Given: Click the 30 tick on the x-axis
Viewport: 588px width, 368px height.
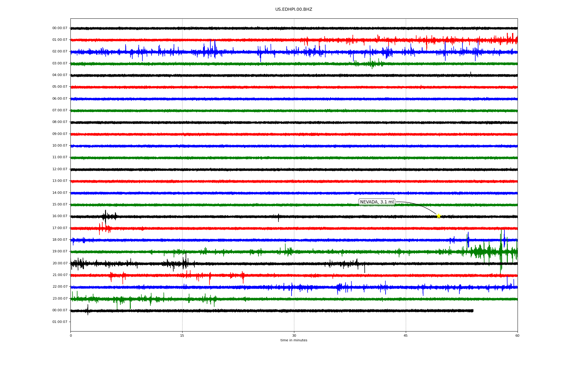Looking at the screenshot, I should point(294,335).
